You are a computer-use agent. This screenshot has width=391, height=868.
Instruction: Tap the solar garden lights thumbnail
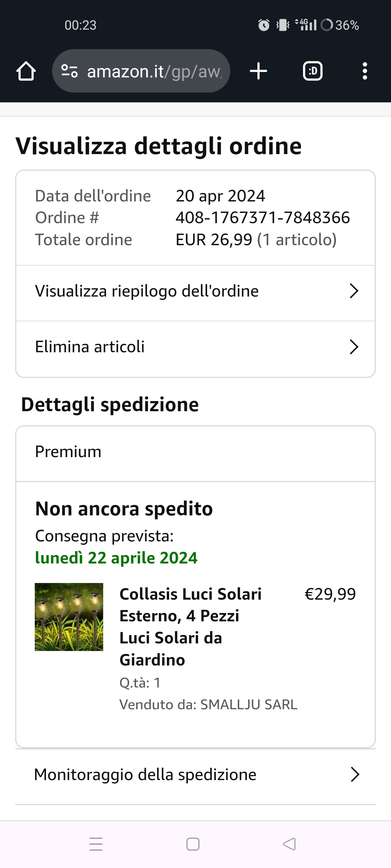coord(69,617)
